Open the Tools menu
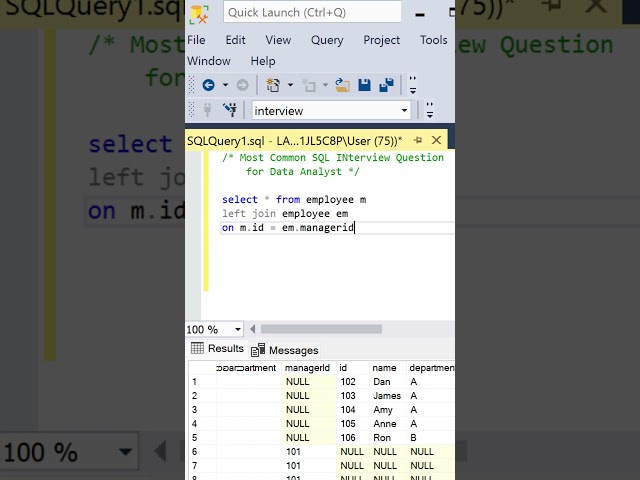Screen dimensions: 640x480 pos(433,40)
